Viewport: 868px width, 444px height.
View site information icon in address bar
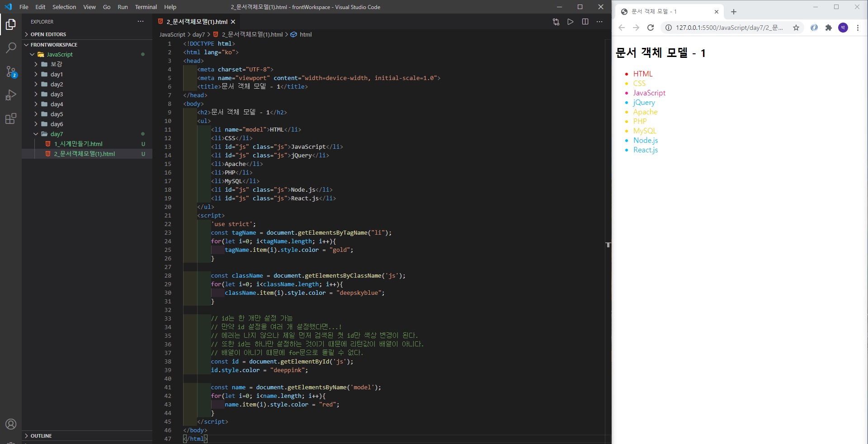click(669, 28)
